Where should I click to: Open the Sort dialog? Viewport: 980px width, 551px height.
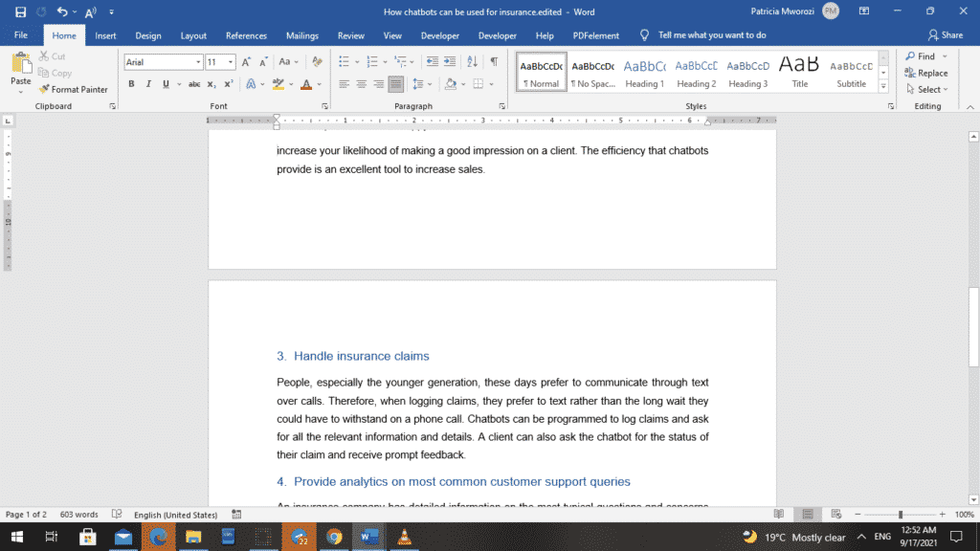pyautogui.click(x=473, y=61)
